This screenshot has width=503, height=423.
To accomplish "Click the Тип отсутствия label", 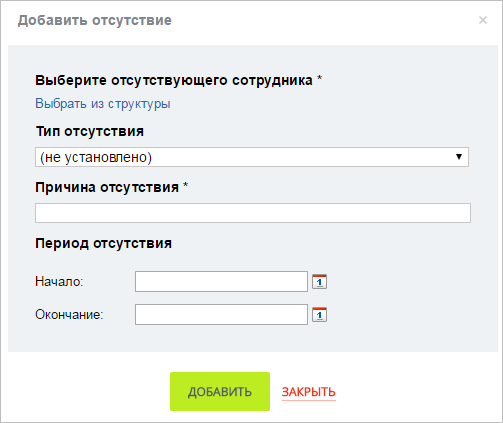I will [89, 131].
